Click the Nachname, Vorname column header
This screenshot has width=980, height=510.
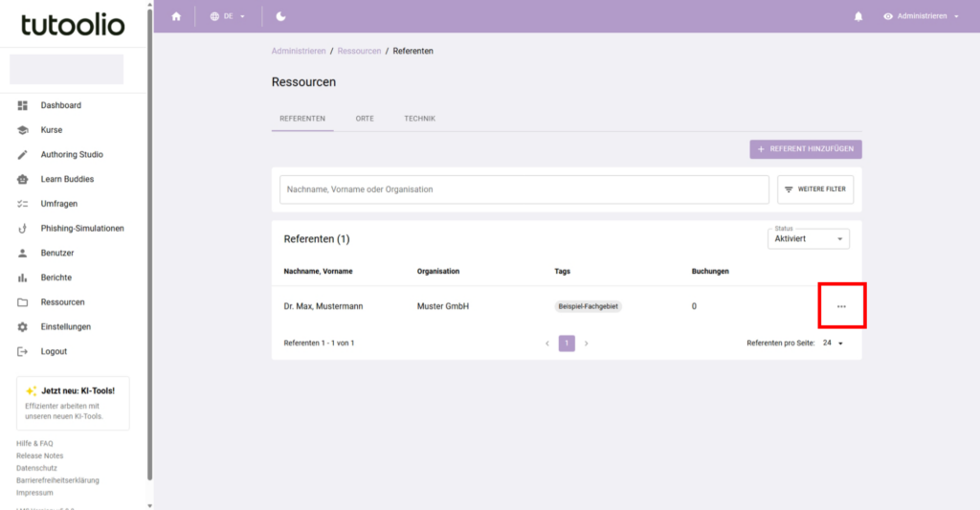(x=318, y=271)
